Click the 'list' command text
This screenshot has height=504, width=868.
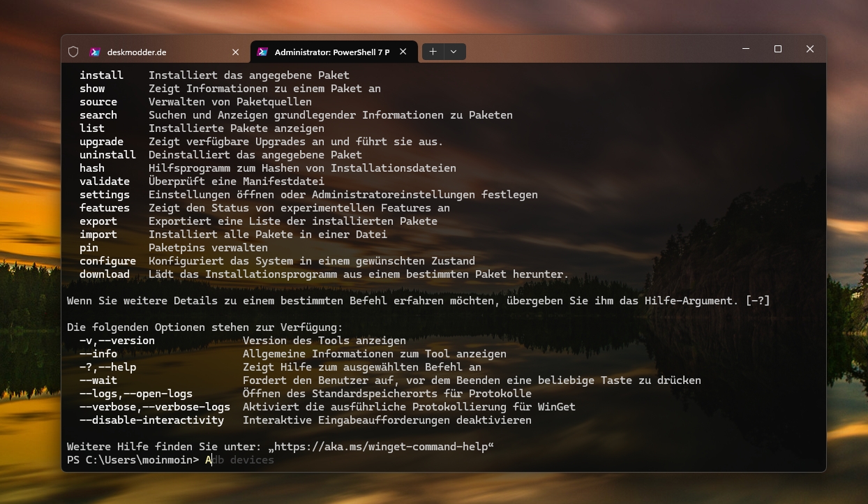coord(92,128)
